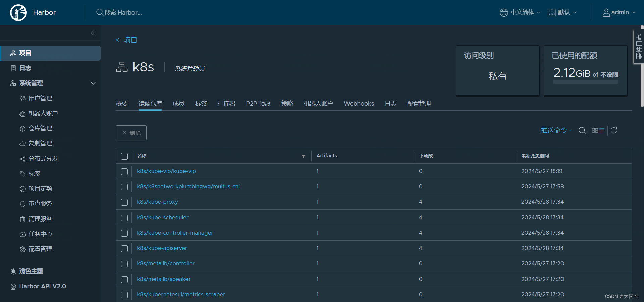Click the quota usage progress bar
Screen dimensions: 644x302
click(586, 82)
